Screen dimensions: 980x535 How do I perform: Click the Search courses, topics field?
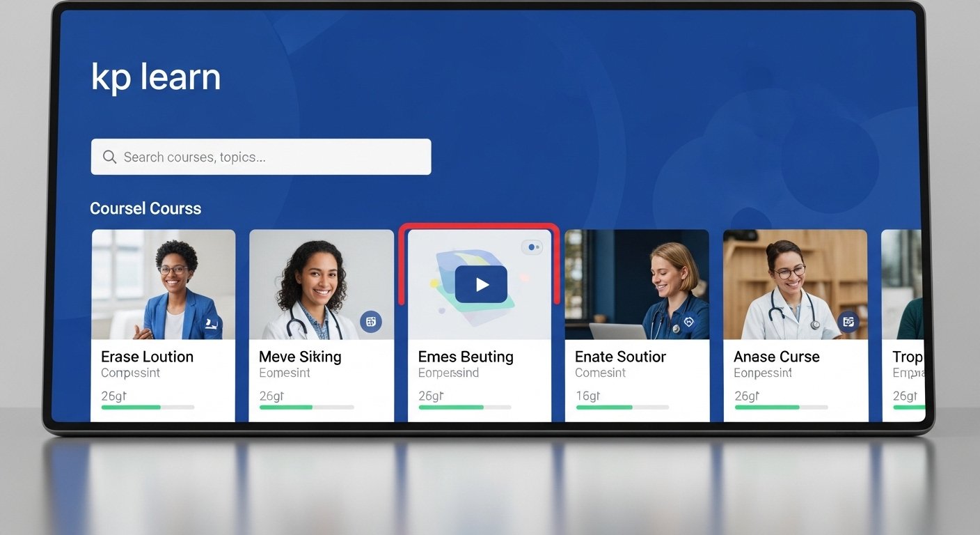261,157
